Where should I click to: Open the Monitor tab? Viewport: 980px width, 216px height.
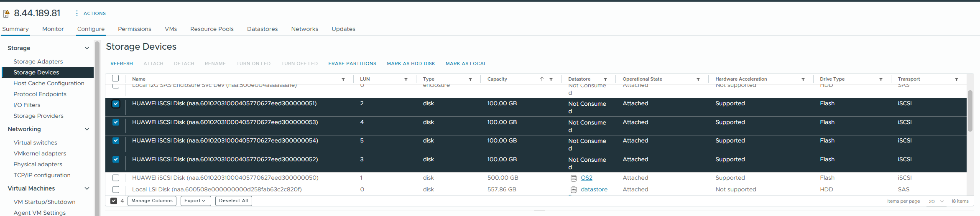tap(53, 29)
